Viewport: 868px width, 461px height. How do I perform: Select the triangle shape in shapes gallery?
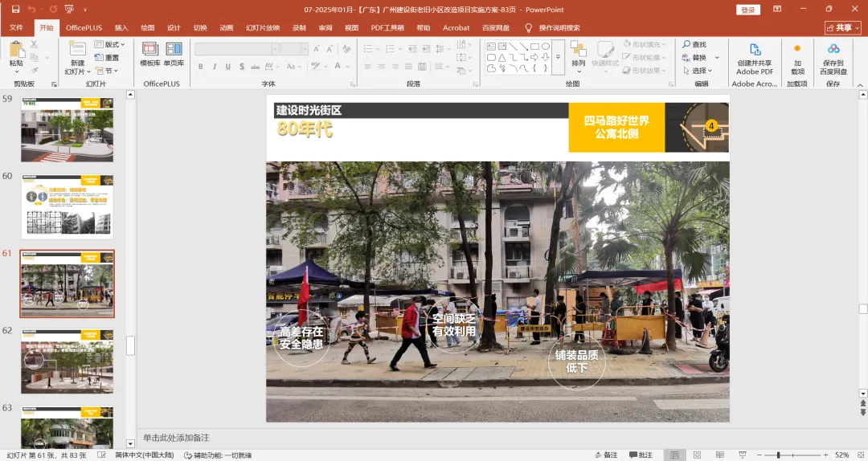click(502, 58)
